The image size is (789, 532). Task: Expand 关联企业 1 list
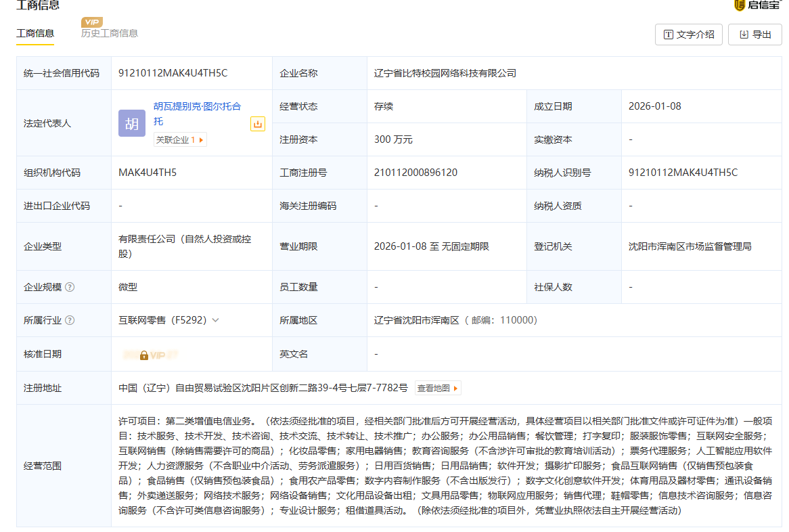coord(180,140)
